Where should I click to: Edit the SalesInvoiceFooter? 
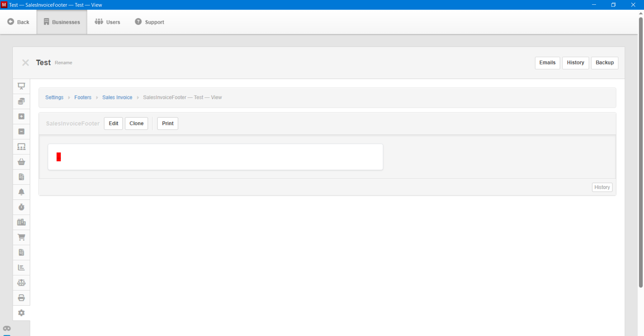[113, 124]
